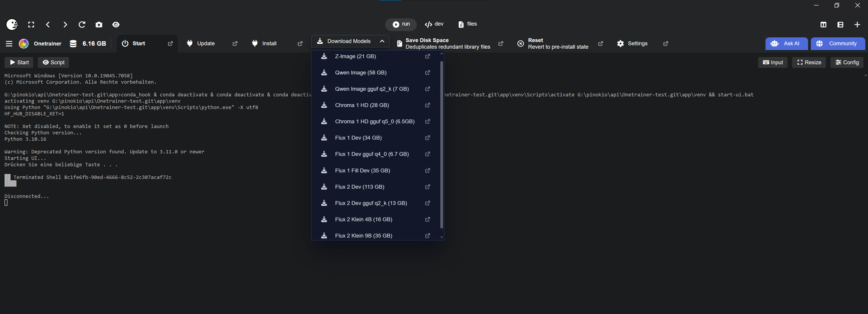
Task: Click the Ask AI button
Action: 786,43
